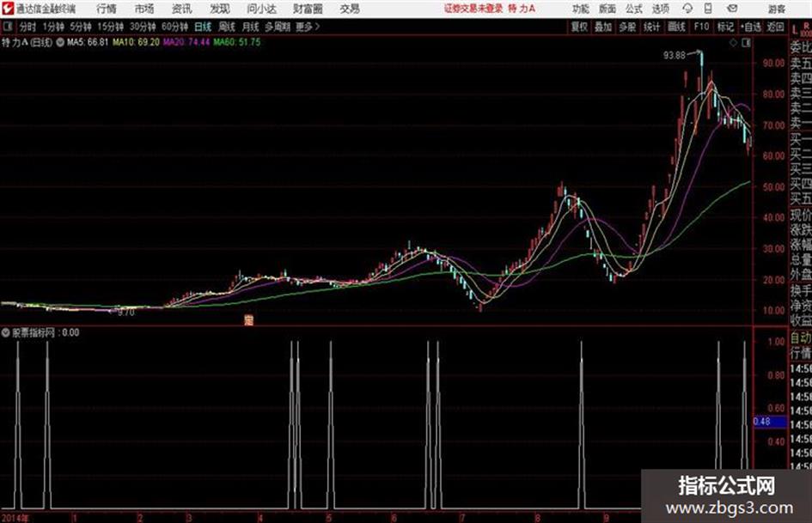Switch to the 30分钟 period tab

pos(143,27)
